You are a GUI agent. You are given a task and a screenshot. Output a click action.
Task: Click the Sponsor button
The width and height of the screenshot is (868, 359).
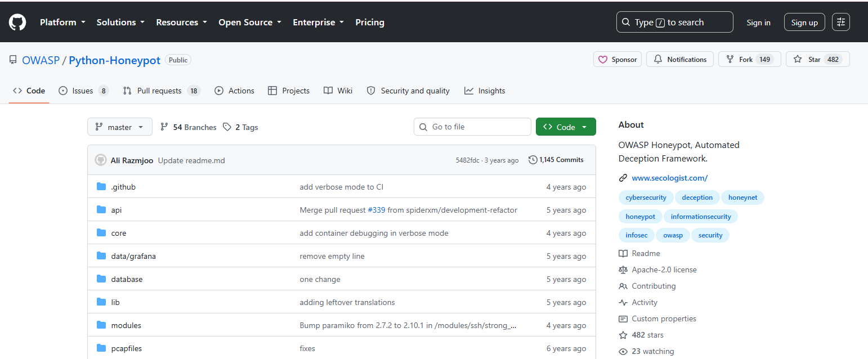[618, 59]
